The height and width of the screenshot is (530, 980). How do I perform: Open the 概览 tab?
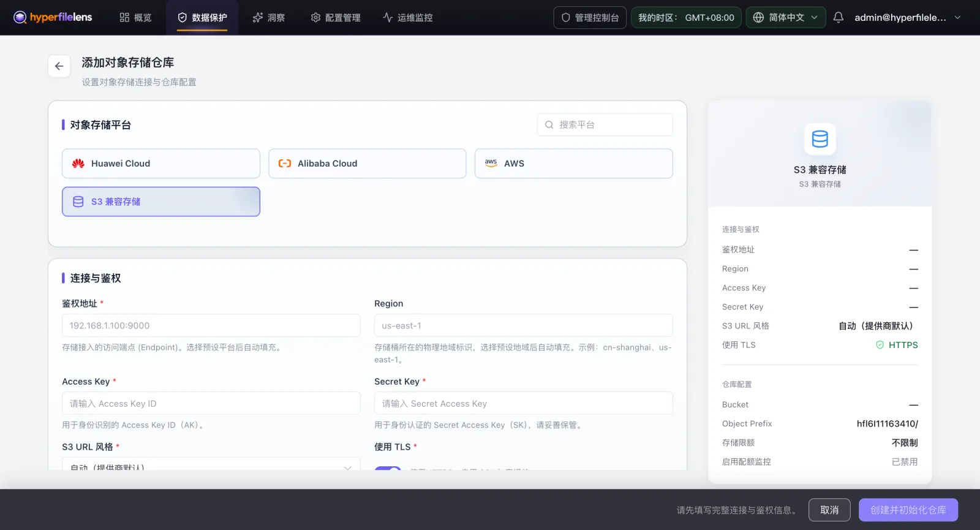(135, 18)
